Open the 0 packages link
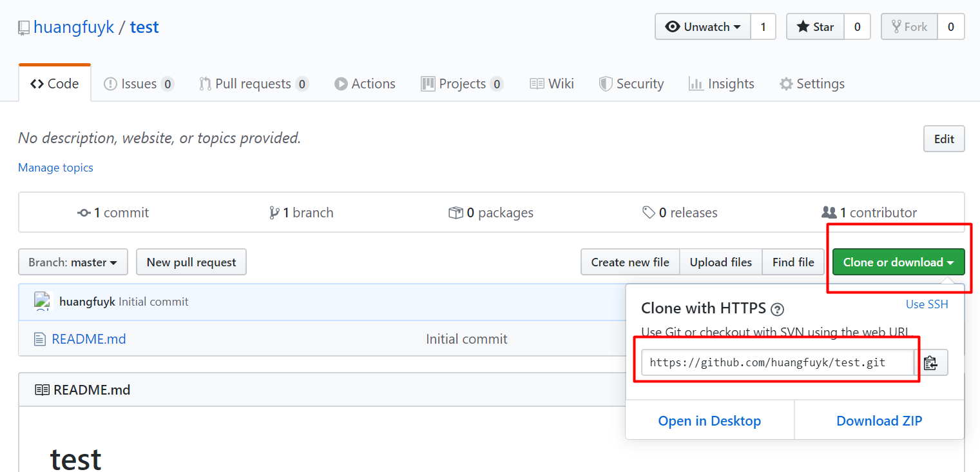Viewport: 980px width, 472px height. (x=491, y=213)
